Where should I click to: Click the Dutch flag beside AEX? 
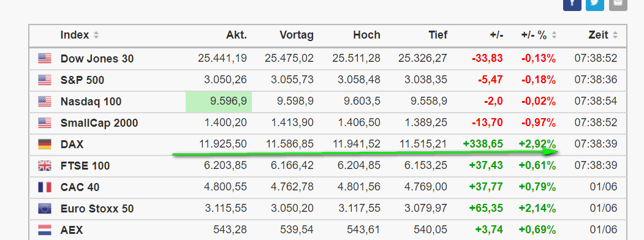45,230
